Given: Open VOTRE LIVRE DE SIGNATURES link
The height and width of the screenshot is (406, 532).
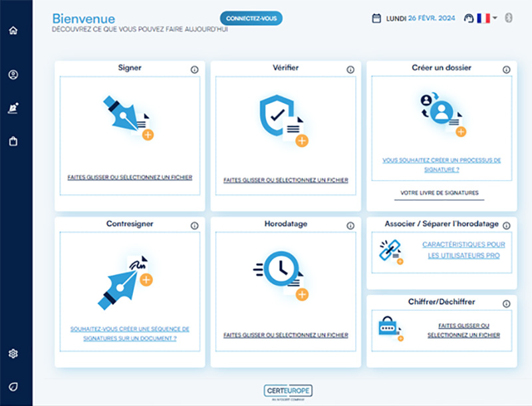Looking at the screenshot, I should point(439,193).
